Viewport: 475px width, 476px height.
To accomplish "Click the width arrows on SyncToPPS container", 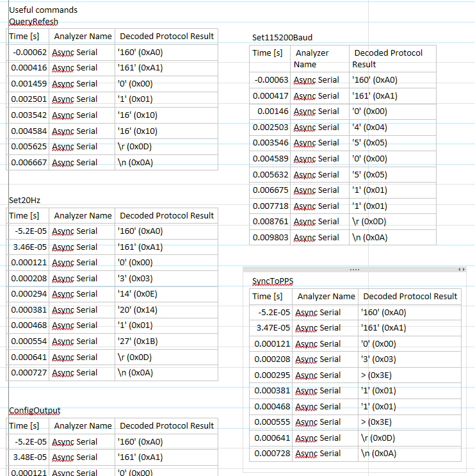I will [462, 270].
